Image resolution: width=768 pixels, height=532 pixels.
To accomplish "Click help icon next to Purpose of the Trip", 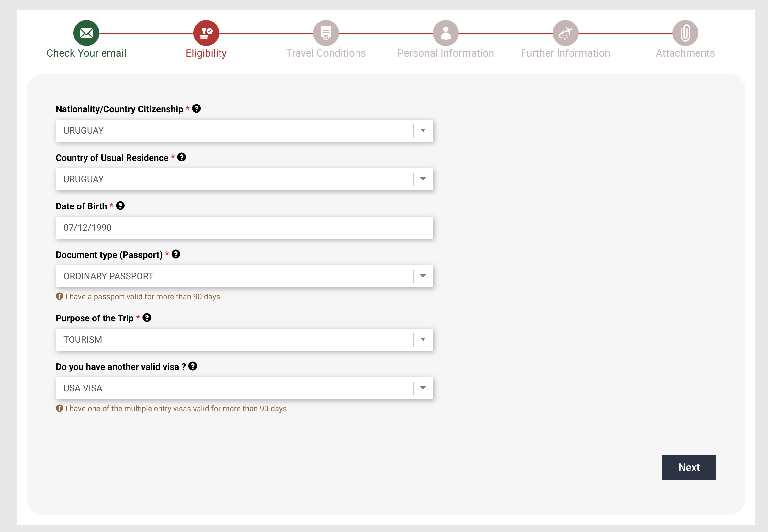I will [147, 318].
